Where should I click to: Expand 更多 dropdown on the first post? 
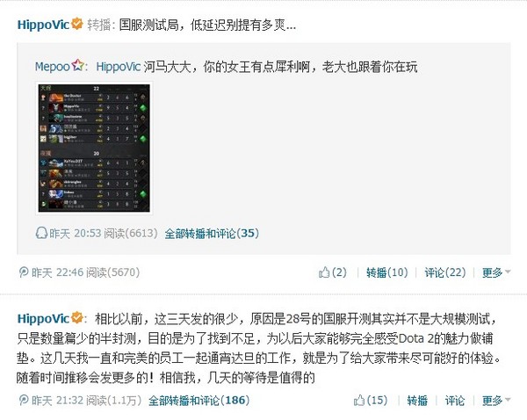click(496, 272)
